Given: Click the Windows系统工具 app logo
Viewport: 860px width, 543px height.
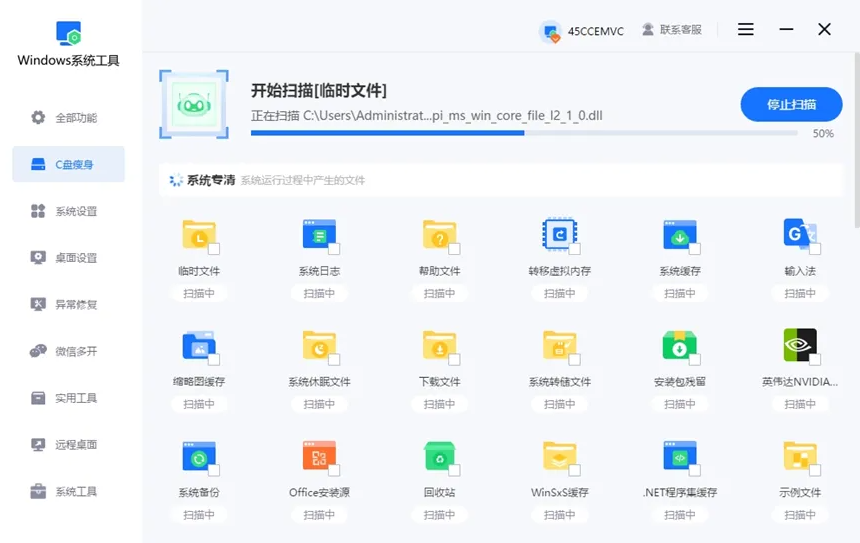Looking at the screenshot, I should (69, 33).
